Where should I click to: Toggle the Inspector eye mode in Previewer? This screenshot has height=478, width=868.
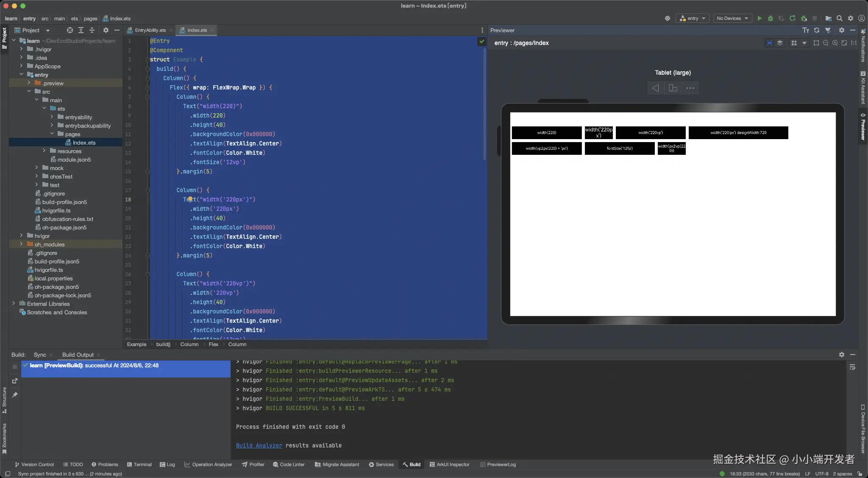(x=769, y=43)
